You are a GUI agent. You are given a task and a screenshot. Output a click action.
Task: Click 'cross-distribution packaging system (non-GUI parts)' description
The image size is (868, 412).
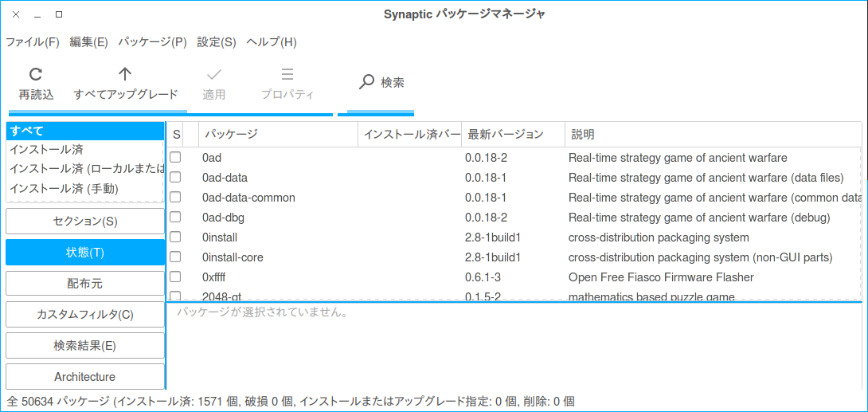click(700, 257)
